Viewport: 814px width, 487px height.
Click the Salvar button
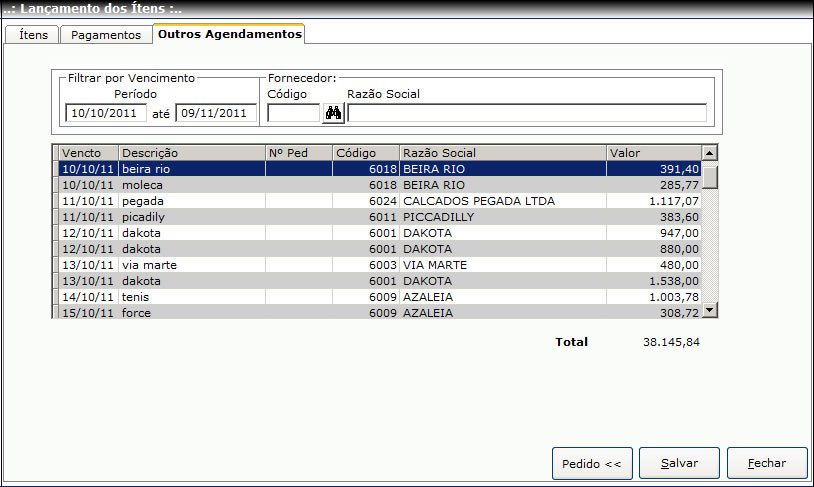[x=679, y=463]
